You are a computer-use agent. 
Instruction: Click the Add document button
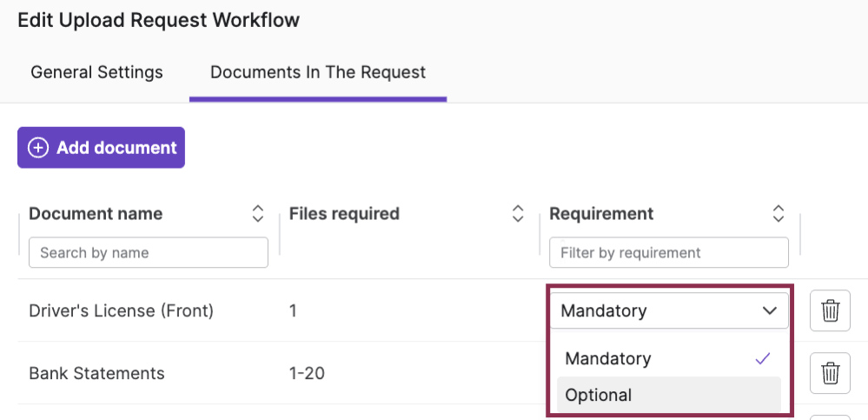[x=102, y=147]
